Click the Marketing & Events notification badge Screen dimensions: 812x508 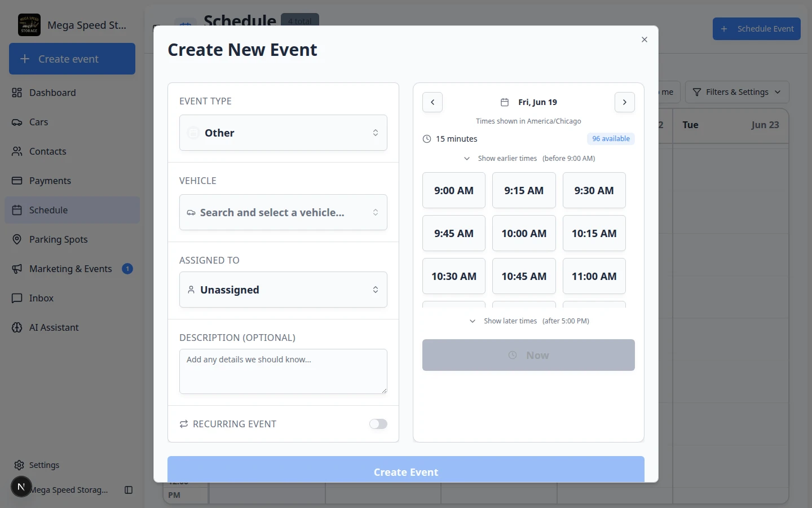127,269
